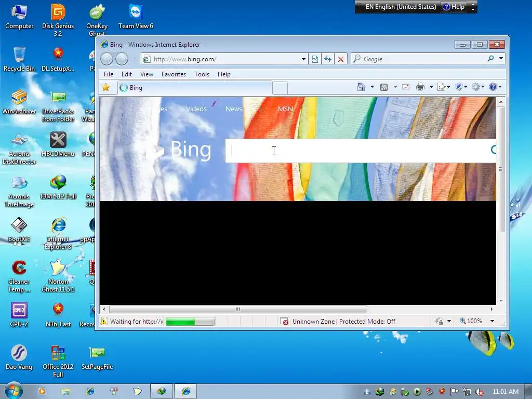Open the Help menu in menu bar
The image size is (532, 399).
[224, 74]
